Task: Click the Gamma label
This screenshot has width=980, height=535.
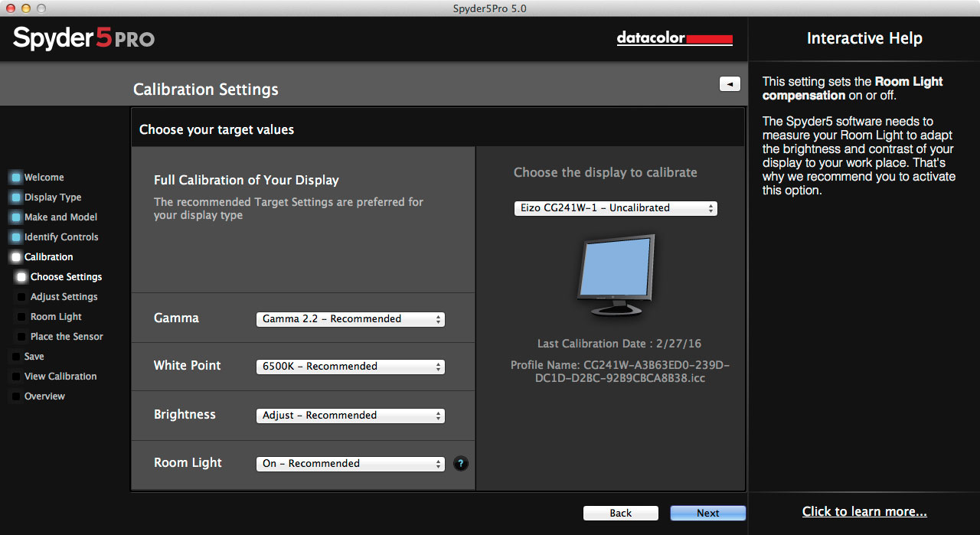Action: tap(176, 318)
